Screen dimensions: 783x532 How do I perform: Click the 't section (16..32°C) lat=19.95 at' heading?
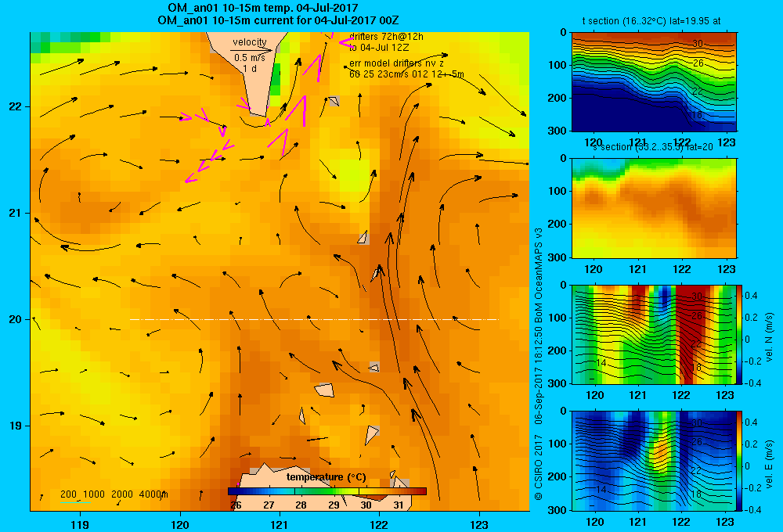[x=651, y=21]
